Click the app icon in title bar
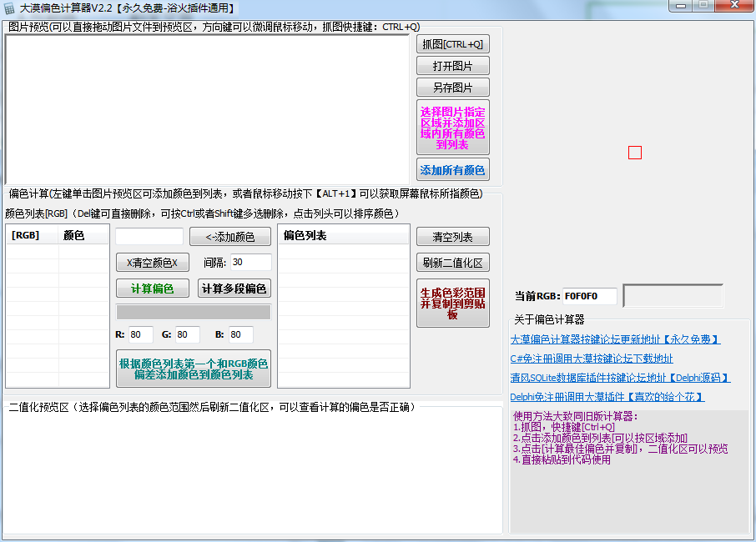 click(9, 8)
